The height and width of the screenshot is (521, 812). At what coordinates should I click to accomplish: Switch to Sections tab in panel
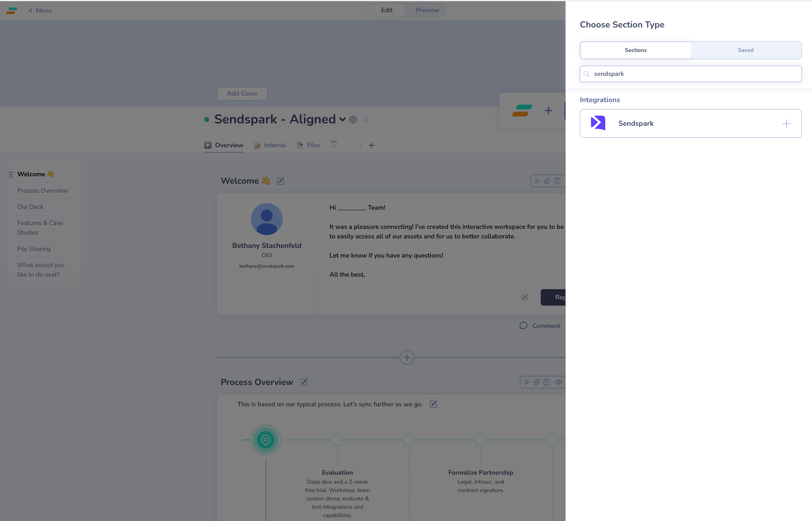[x=636, y=50]
